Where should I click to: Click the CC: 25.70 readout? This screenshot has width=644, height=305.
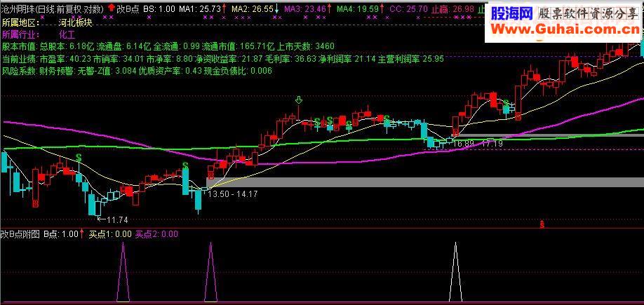(x=409, y=8)
